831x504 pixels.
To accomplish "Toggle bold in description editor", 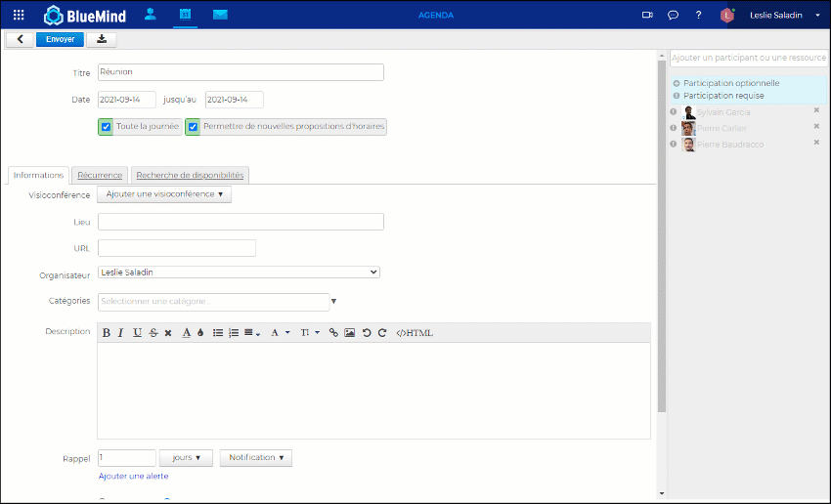I will (107, 333).
